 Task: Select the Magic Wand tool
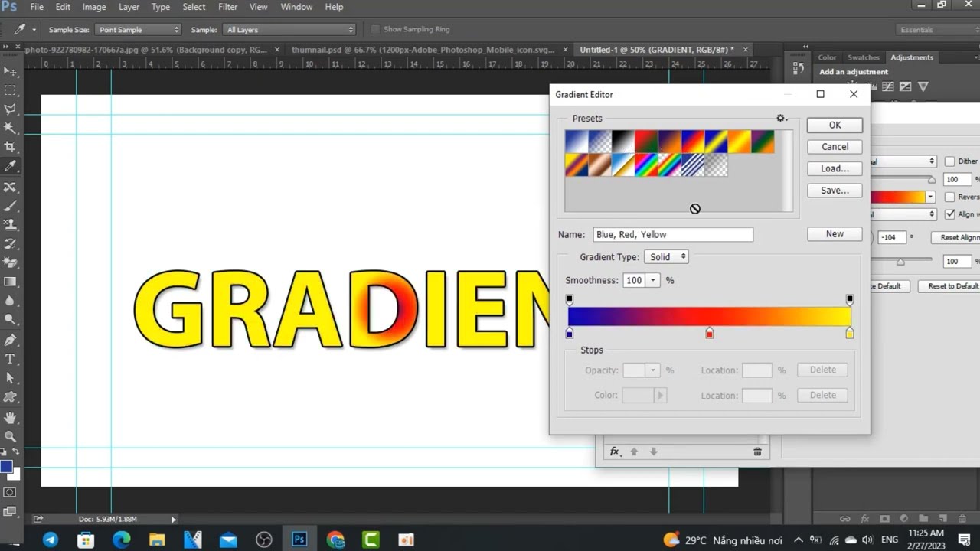click(11, 128)
